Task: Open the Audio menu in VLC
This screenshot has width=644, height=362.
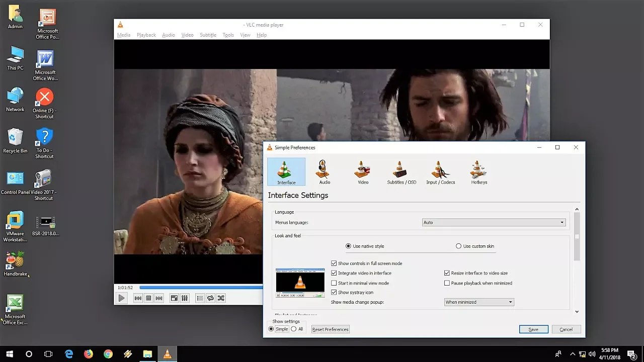Action: pyautogui.click(x=169, y=35)
